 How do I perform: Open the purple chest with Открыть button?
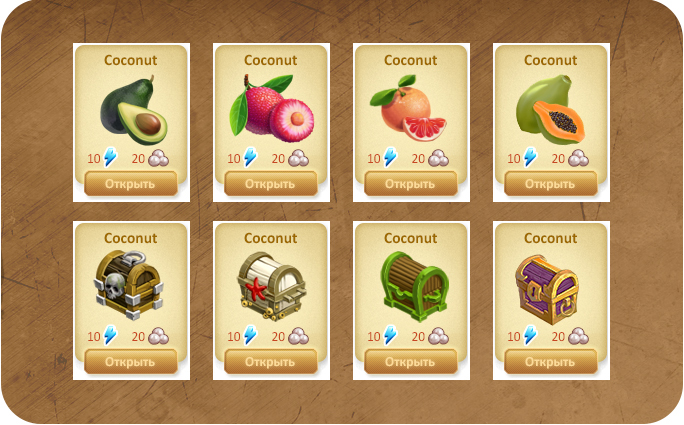tap(551, 362)
